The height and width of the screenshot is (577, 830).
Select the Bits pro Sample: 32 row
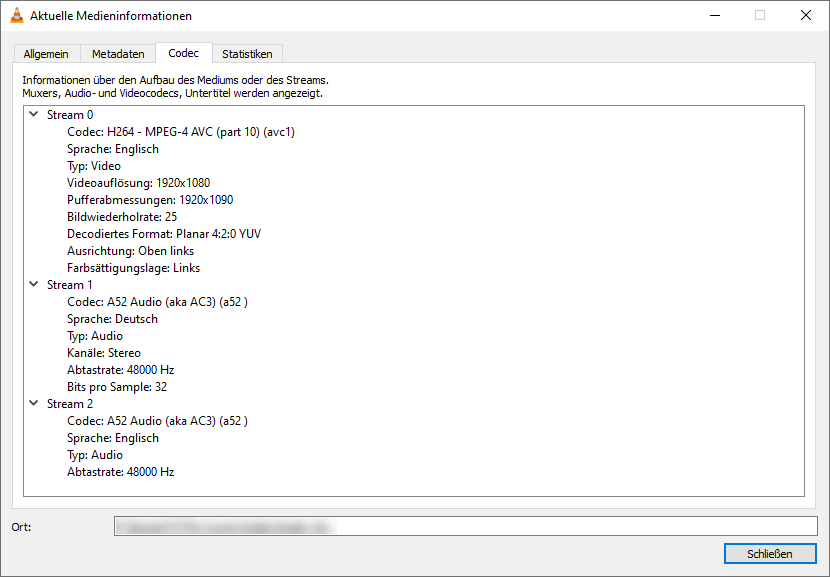117,386
